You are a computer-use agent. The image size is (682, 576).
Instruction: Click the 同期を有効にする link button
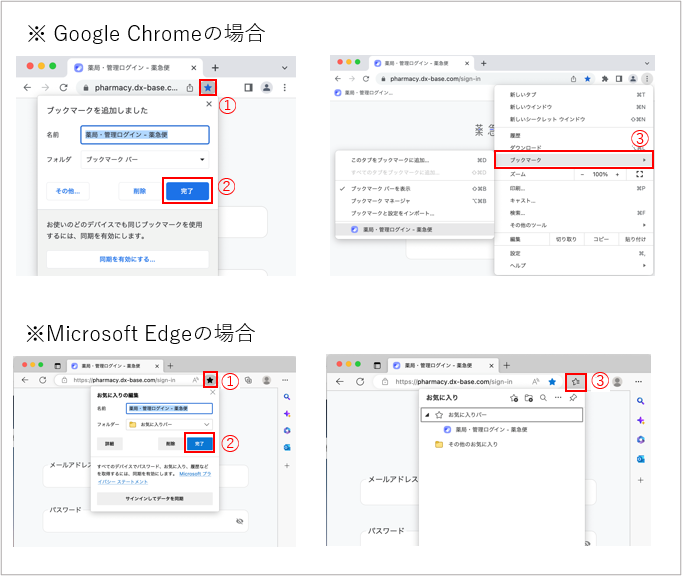[x=127, y=259]
